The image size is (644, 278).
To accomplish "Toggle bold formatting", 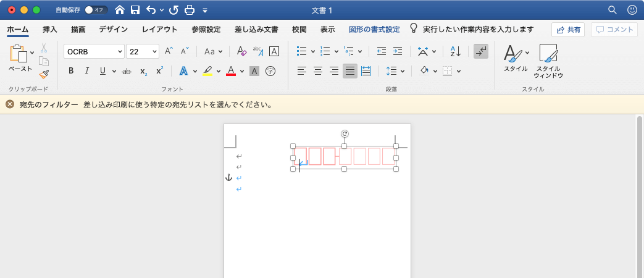I will [x=71, y=71].
